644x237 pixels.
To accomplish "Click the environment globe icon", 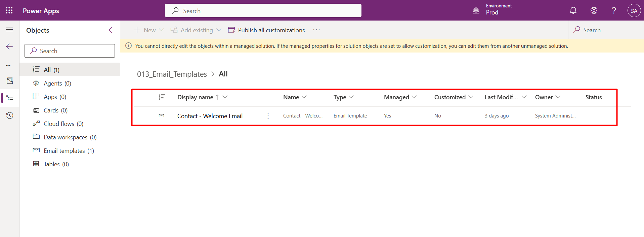I will pos(476,10).
